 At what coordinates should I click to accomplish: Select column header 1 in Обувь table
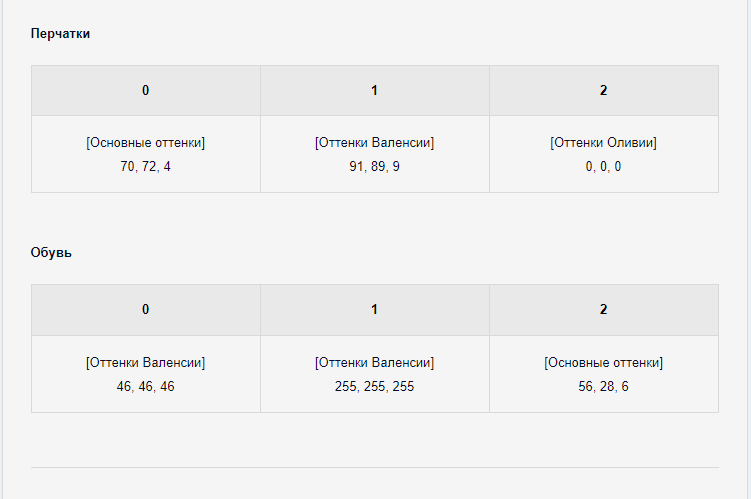375,310
